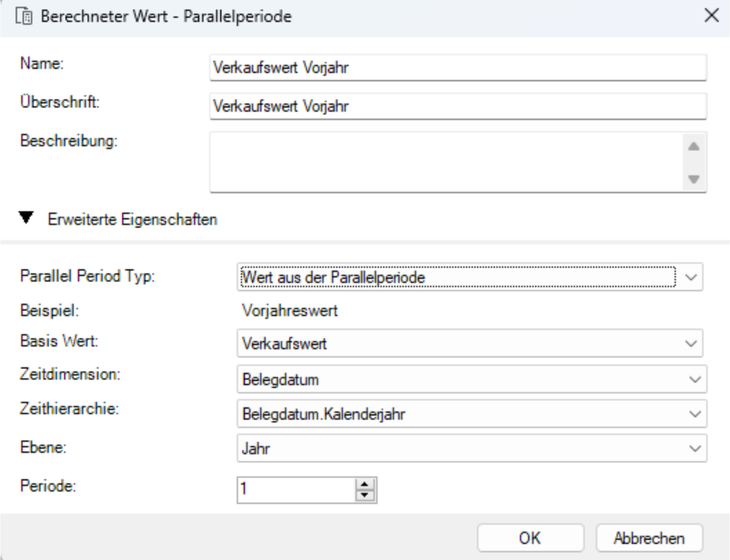Open the Parallel Period Typ dropdown

pyautogui.click(x=470, y=277)
